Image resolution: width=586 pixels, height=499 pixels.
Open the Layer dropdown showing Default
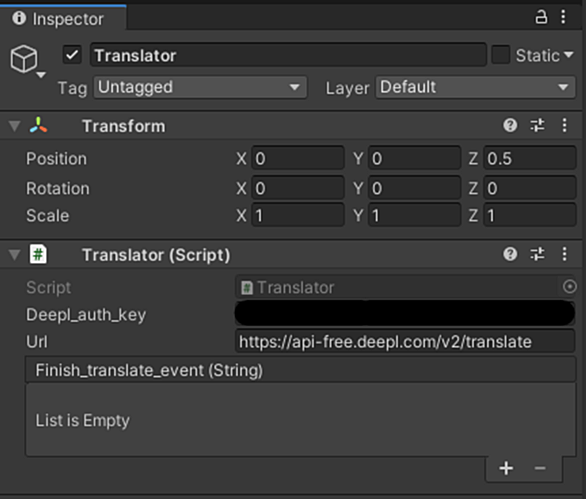[x=475, y=87]
